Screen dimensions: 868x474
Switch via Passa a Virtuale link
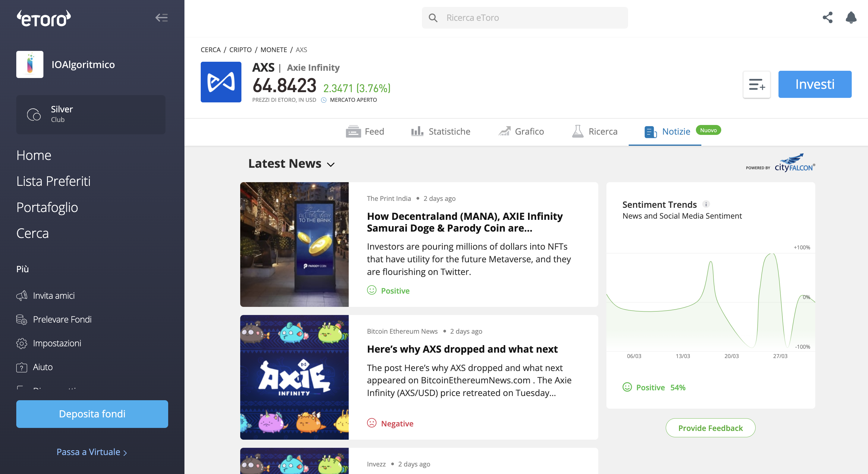[92, 452]
